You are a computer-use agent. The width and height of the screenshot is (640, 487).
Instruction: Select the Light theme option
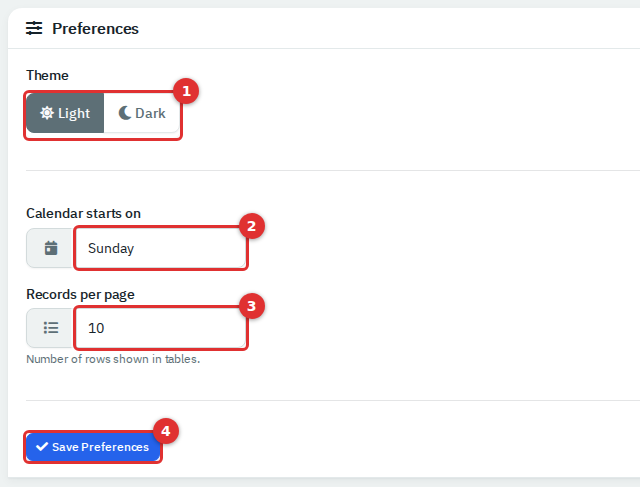point(65,113)
